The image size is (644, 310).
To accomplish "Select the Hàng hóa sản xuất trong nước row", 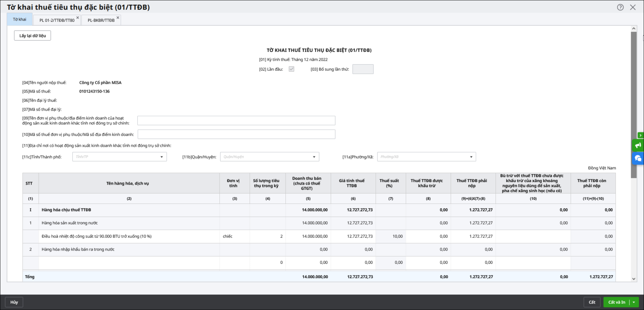I will (319, 223).
